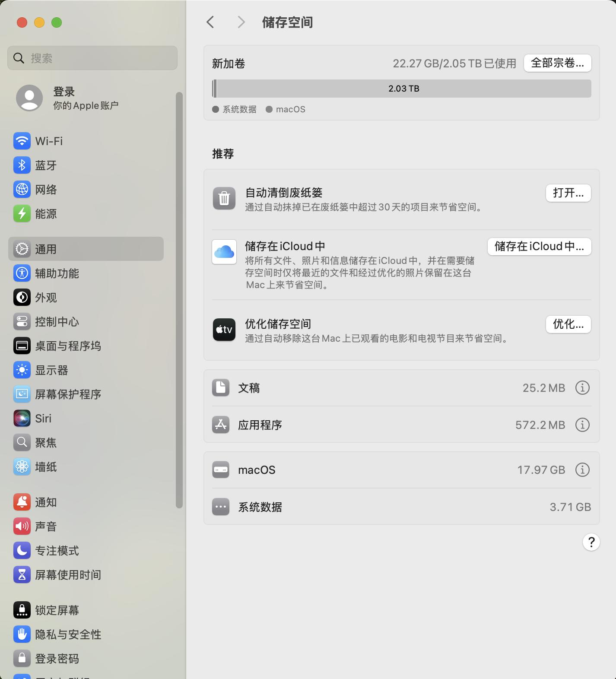
Task: Click the info icon next to 文稿
Action: [x=582, y=388]
